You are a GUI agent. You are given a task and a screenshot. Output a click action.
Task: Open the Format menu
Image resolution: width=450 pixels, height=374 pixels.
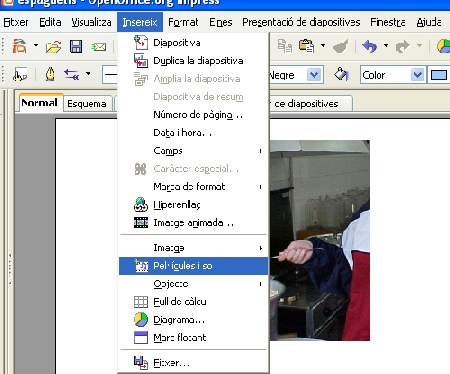(x=183, y=22)
